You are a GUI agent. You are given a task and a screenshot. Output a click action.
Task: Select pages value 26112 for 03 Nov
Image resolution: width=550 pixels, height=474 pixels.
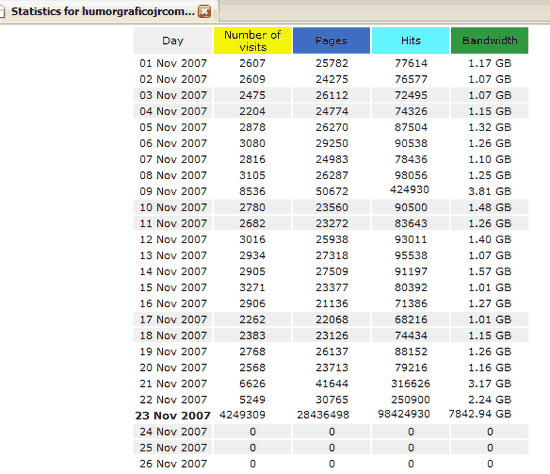pos(332,95)
